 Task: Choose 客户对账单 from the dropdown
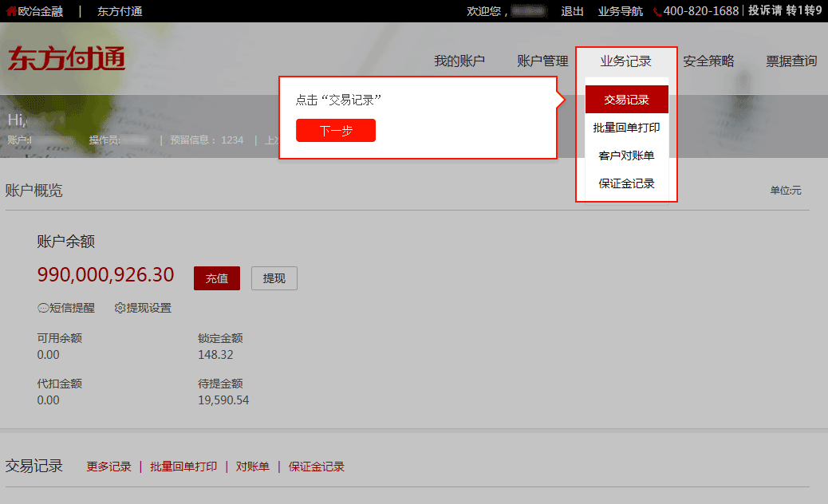tap(627, 156)
